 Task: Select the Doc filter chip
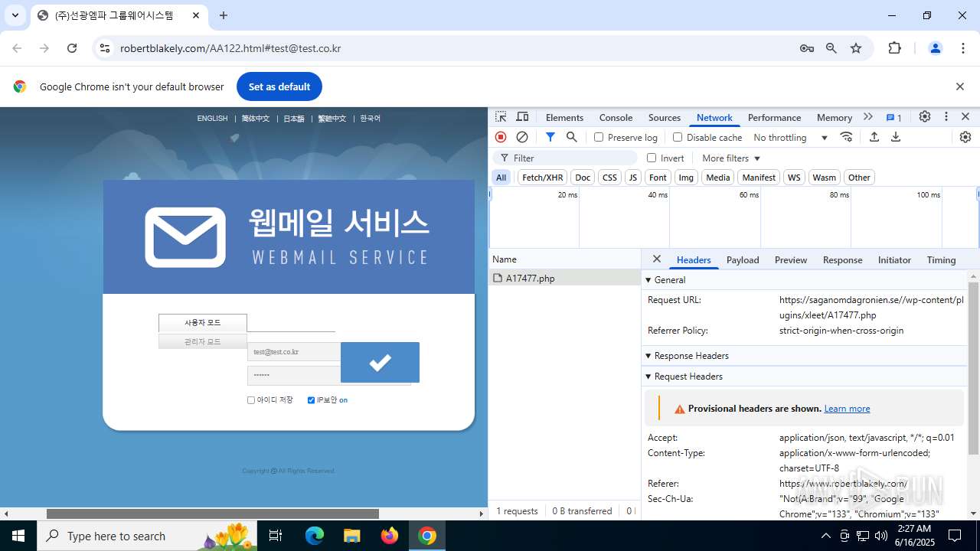pyautogui.click(x=583, y=178)
